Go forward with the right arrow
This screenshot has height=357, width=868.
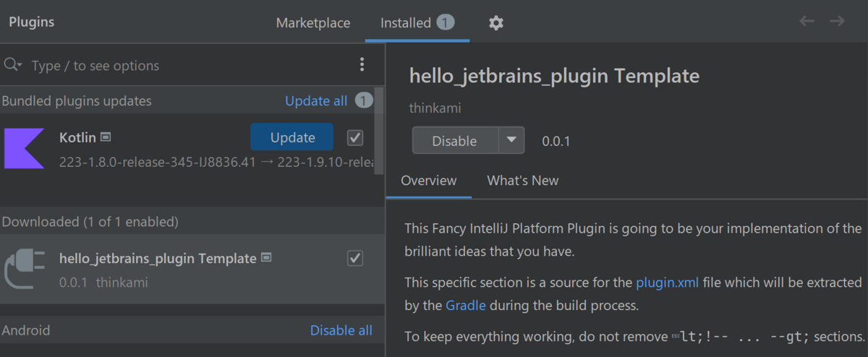click(x=837, y=22)
